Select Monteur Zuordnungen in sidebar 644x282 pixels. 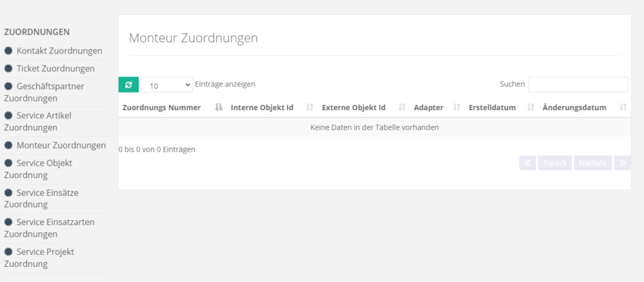point(61,145)
